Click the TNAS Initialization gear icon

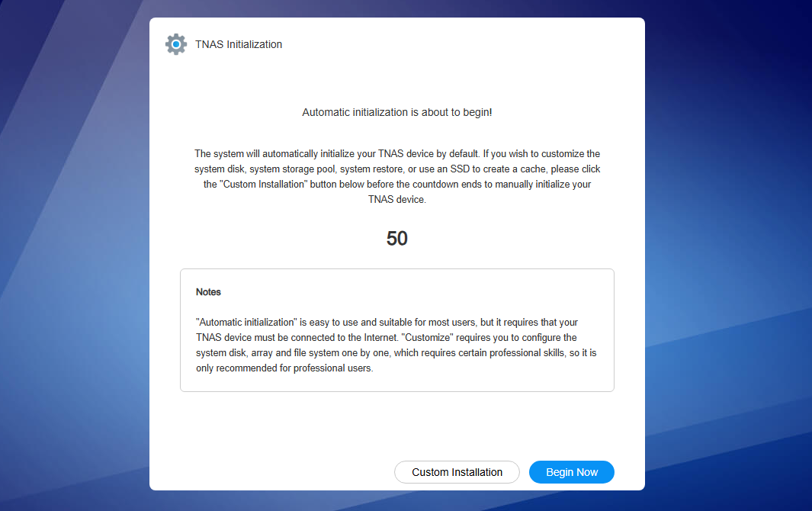(176, 44)
